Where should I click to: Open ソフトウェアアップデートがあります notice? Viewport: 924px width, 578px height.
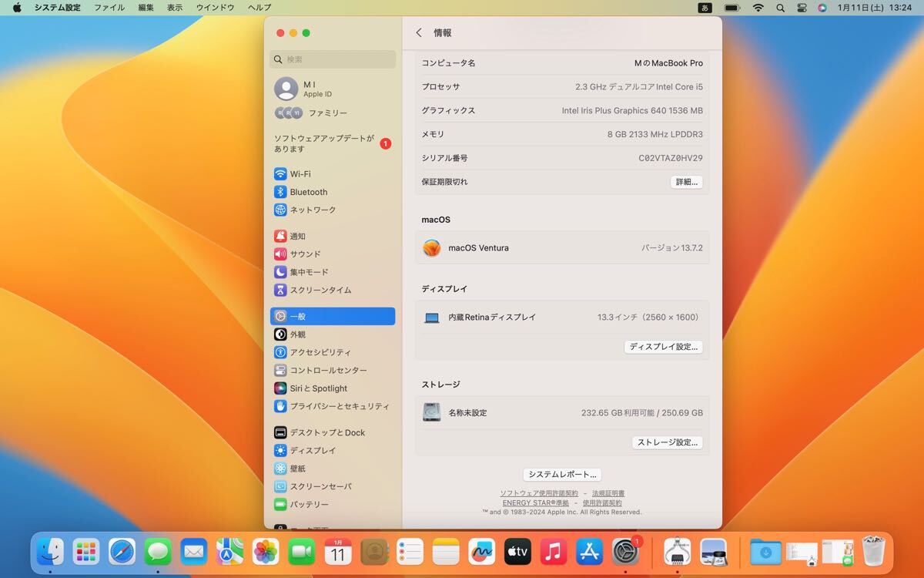click(333, 143)
